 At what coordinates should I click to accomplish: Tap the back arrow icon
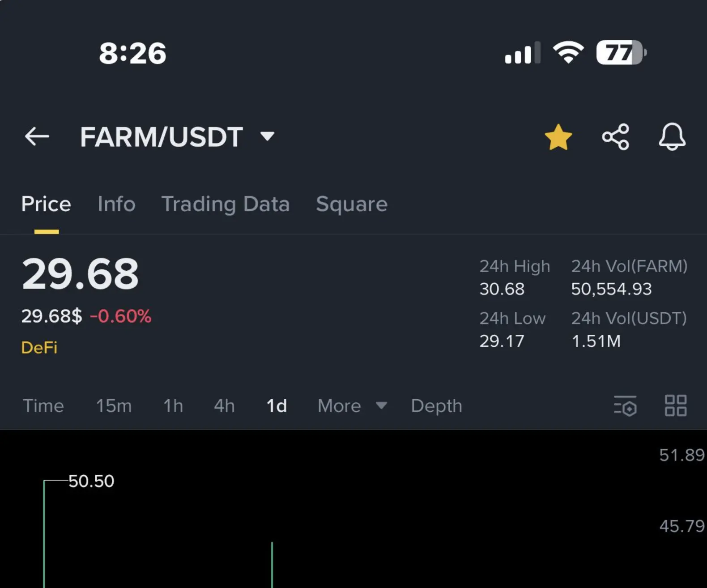click(37, 136)
